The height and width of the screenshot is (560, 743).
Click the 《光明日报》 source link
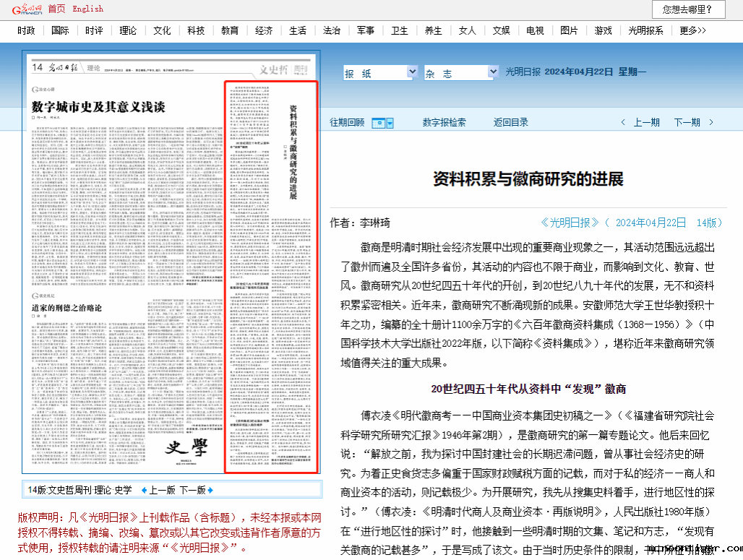[x=570, y=223]
